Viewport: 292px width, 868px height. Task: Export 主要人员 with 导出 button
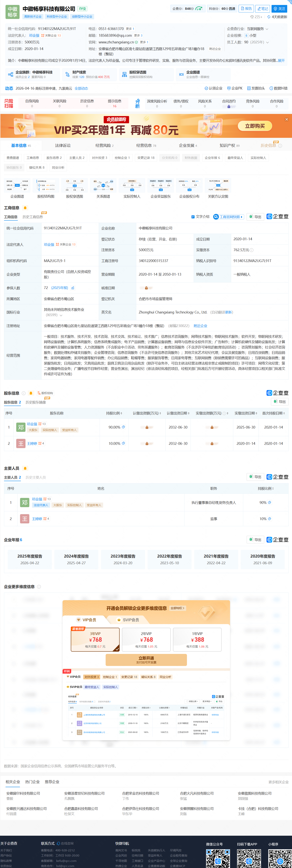[255, 477]
